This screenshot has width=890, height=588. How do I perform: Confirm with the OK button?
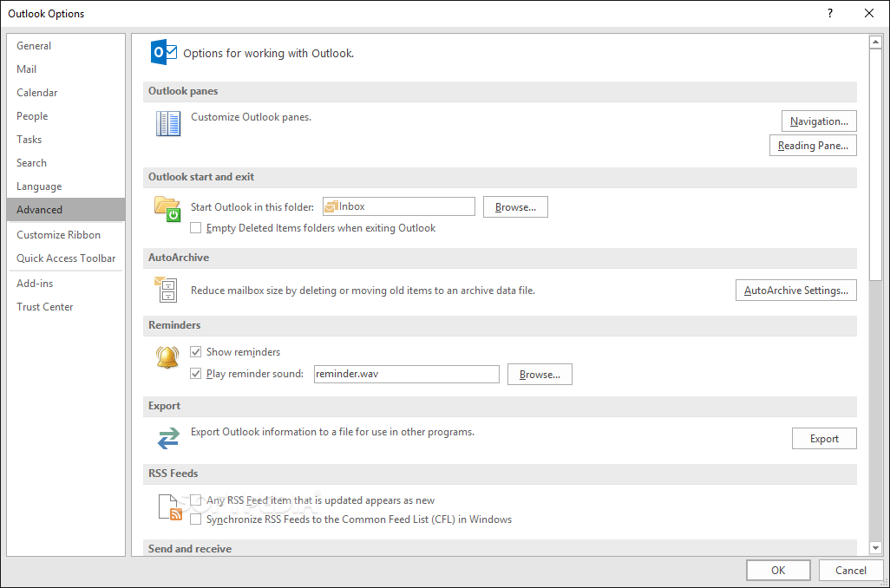(x=778, y=571)
